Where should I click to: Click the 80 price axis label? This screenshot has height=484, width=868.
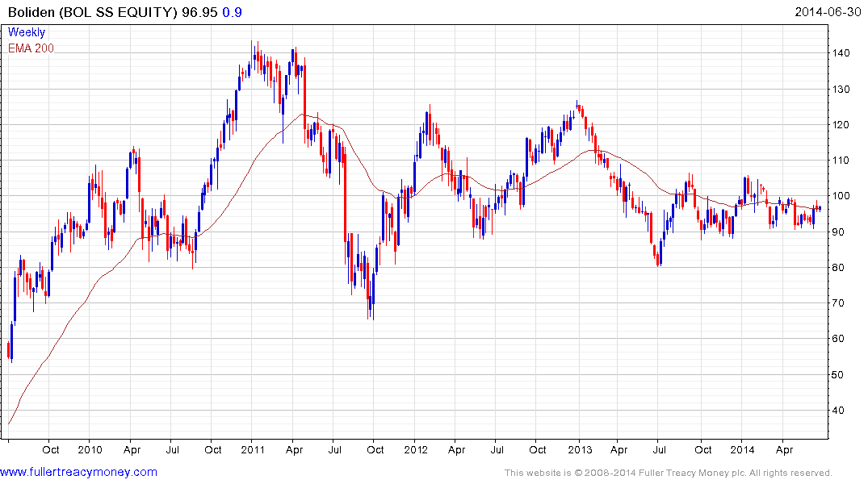point(838,267)
